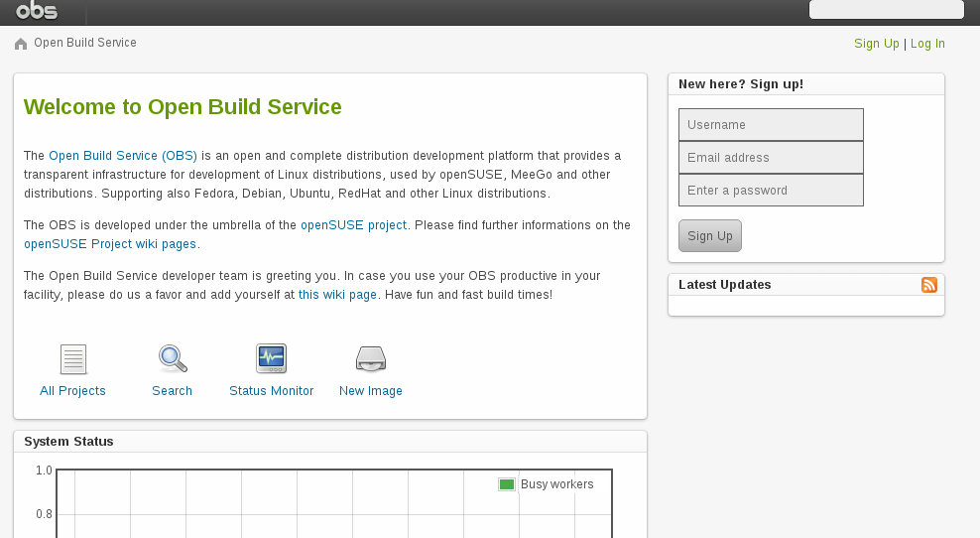Follow the 'this wiki page' link

[337, 294]
